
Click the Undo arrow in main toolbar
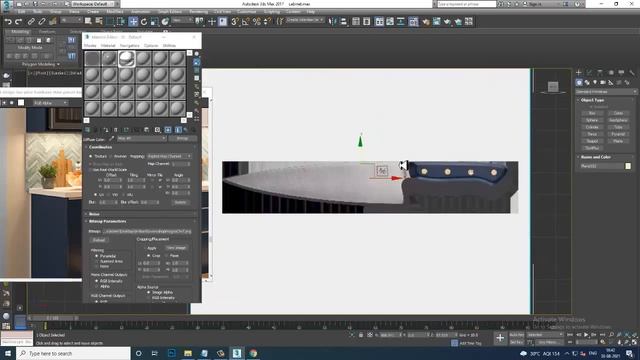click(x=8, y=22)
